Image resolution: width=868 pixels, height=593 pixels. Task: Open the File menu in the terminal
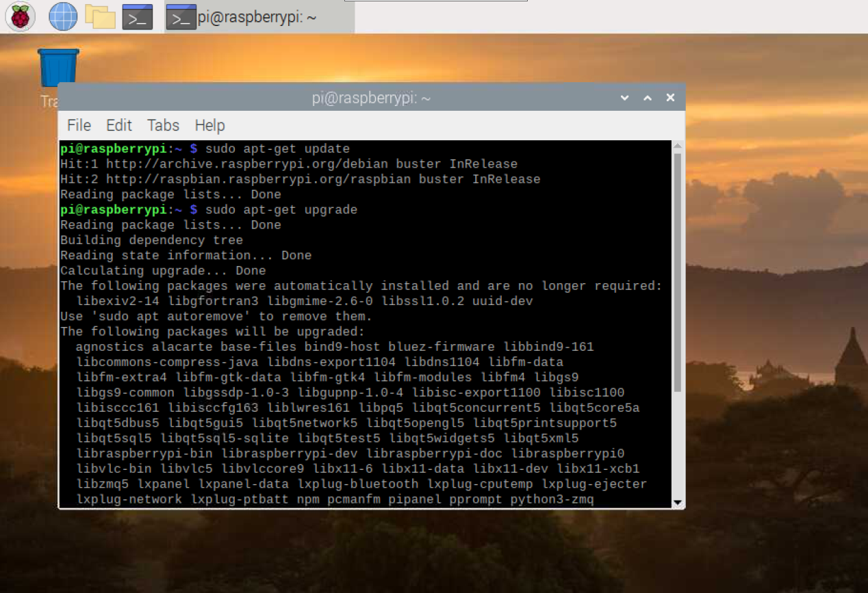pyautogui.click(x=79, y=125)
